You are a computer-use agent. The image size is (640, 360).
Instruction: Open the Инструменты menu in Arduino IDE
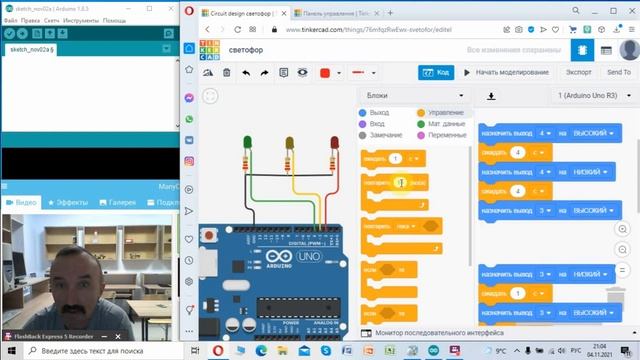(81, 20)
